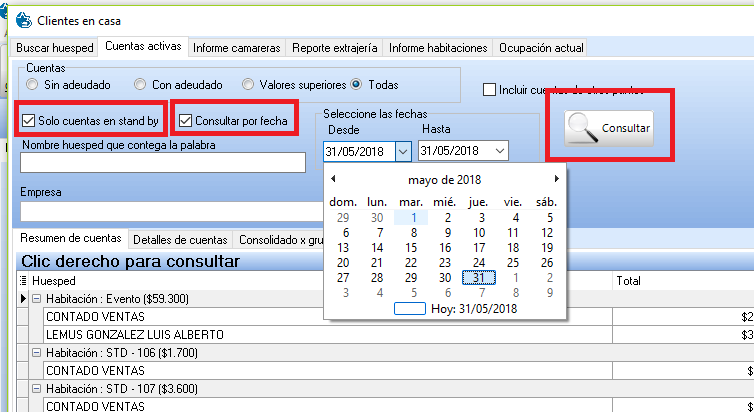Toggle Solo cuentas en stand by checkbox
This screenshot has height=412, width=754.
[x=30, y=122]
